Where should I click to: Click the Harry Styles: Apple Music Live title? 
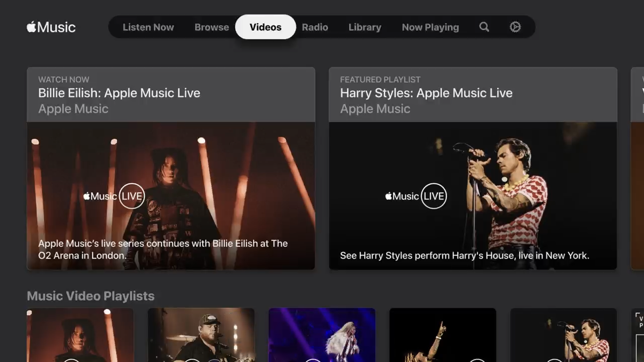426,93
